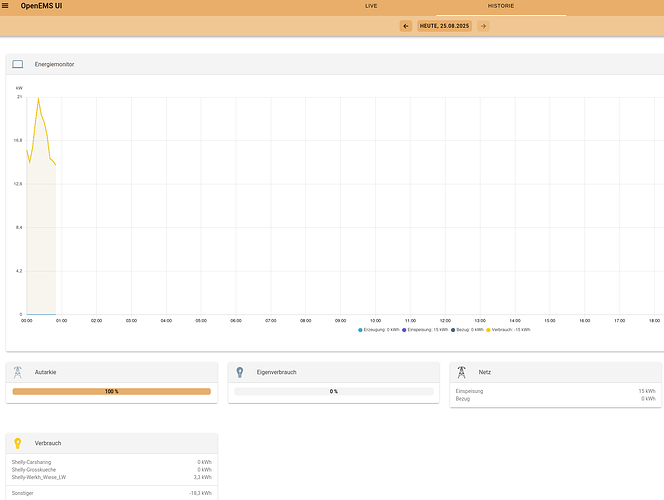Click the yellow Verbrauch bulb icon
The width and height of the screenshot is (664, 500).
click(x=17, y=443)
